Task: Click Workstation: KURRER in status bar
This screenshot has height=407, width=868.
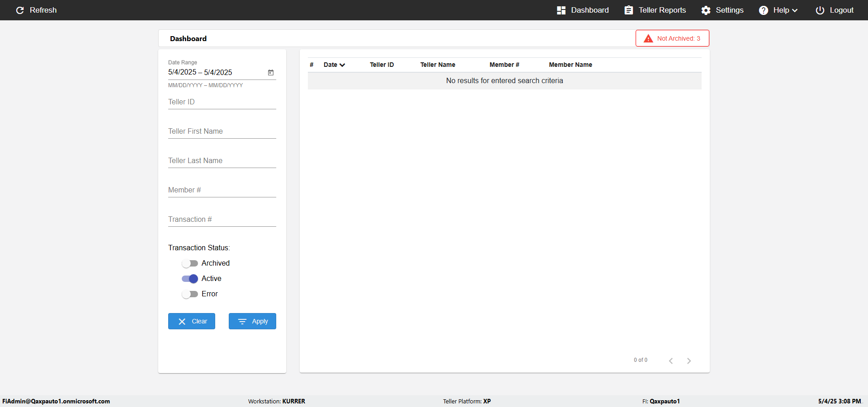Action: pos(277,401)
